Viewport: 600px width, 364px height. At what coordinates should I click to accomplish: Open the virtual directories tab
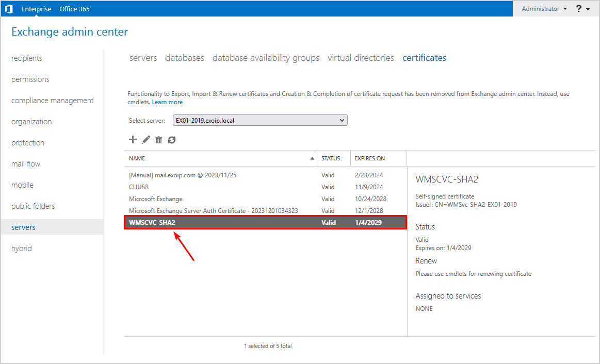[361, 58]
